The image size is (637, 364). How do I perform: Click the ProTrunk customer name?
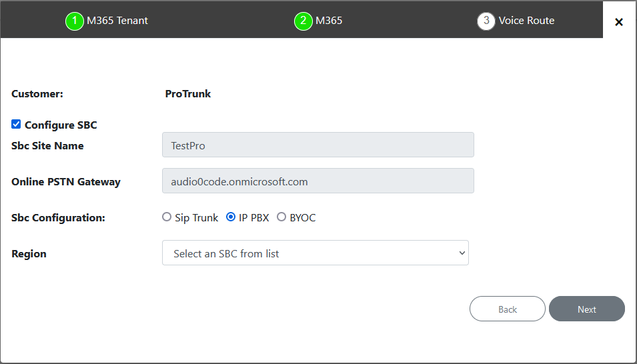click(188, 94)
